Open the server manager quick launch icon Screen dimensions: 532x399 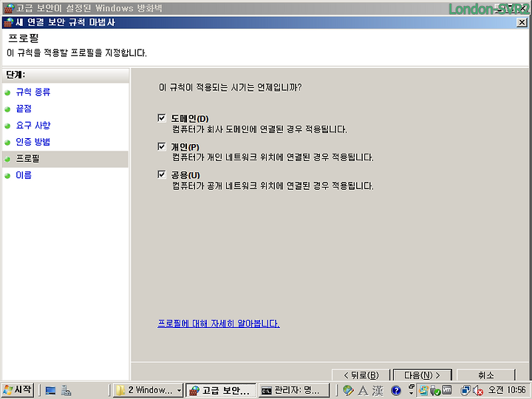click(x=66, y=391)
